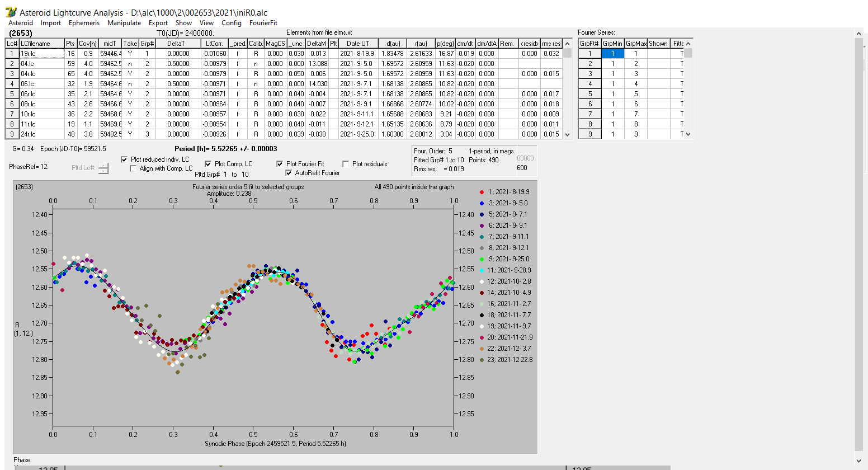The image size is (868, 470).
Task: Toggle AutoRefit Fourier checkbox
Action: (289, 173)
